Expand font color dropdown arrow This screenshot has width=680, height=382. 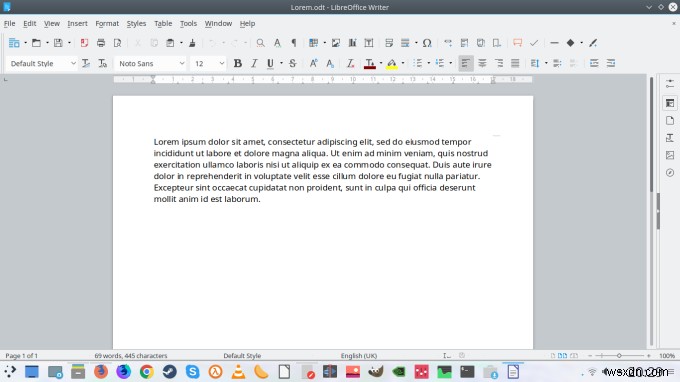coord(381,64)
